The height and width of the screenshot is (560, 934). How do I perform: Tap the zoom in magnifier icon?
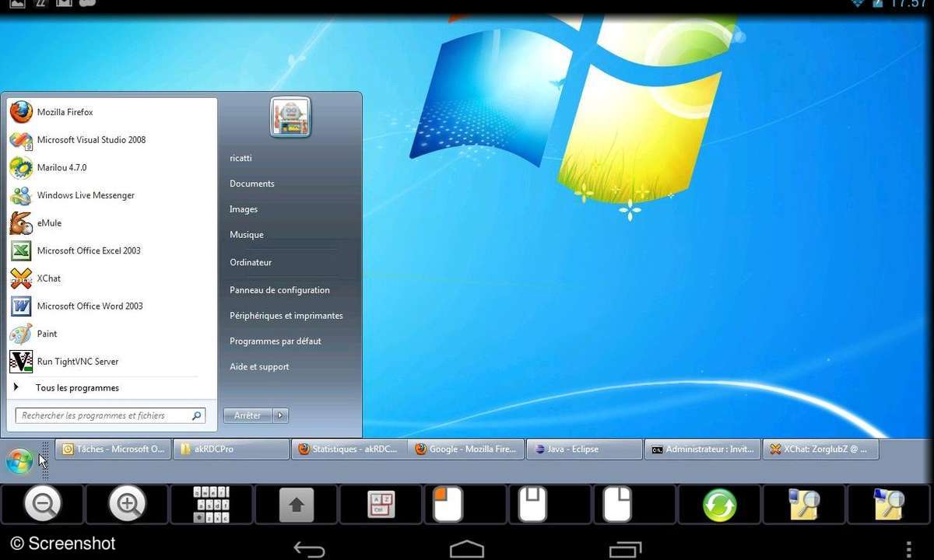click(x=127, y=505)
